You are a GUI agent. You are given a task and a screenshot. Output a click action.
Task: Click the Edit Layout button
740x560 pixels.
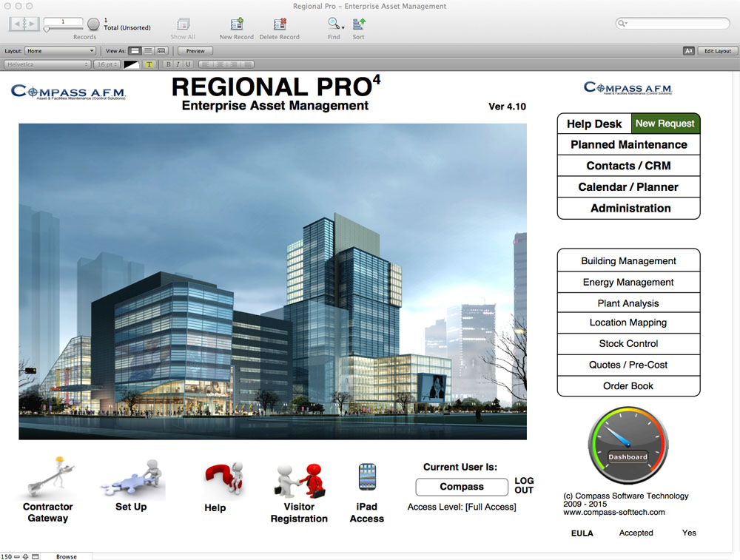[x=717, y=51]
